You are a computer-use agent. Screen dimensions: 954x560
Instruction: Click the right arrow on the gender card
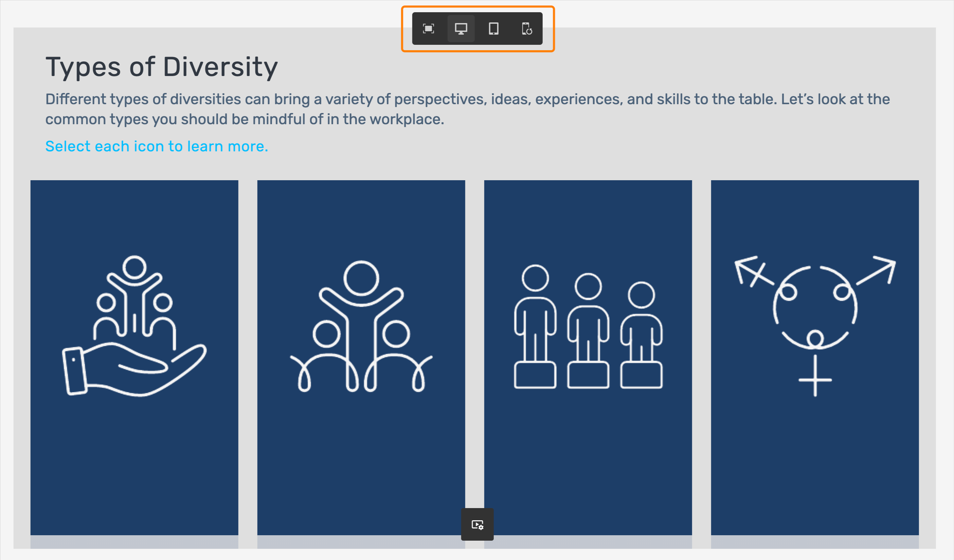(879, 271)
